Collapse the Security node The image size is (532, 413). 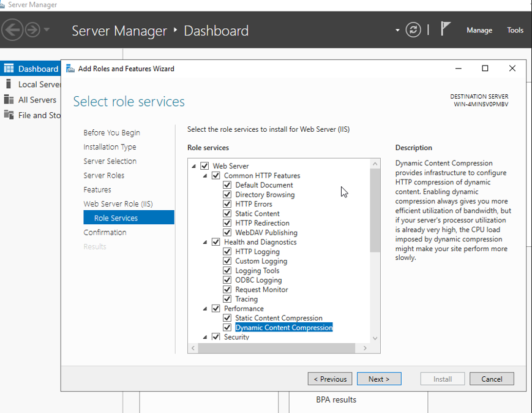205,337
